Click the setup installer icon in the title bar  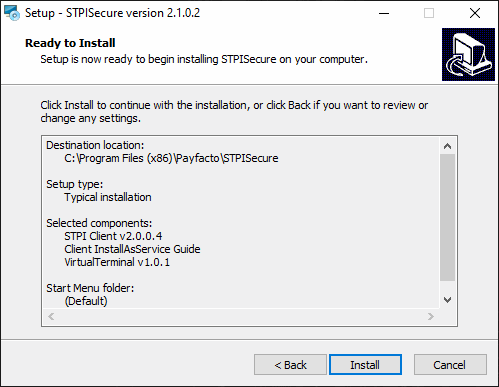12,13
